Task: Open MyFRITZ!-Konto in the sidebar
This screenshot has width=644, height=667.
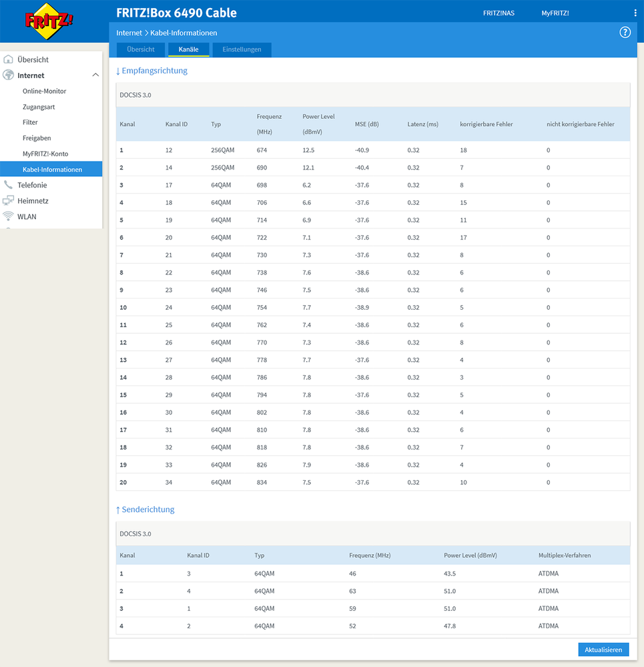Action: click(45, 154)
